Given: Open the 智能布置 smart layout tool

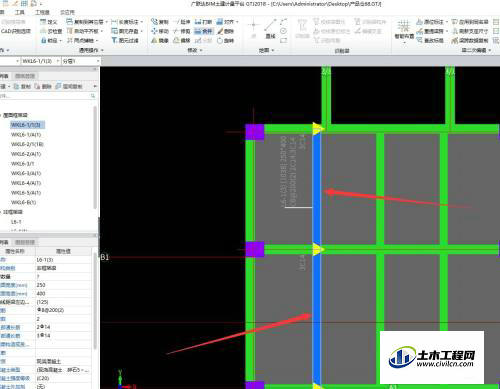Looking at the screenshot, I should coord(404,30).
